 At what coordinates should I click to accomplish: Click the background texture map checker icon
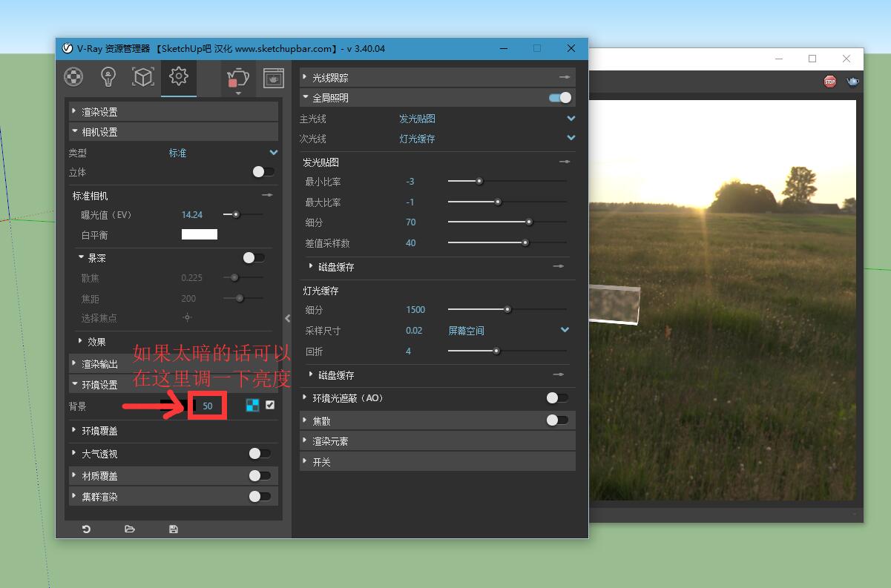point(252,405)
